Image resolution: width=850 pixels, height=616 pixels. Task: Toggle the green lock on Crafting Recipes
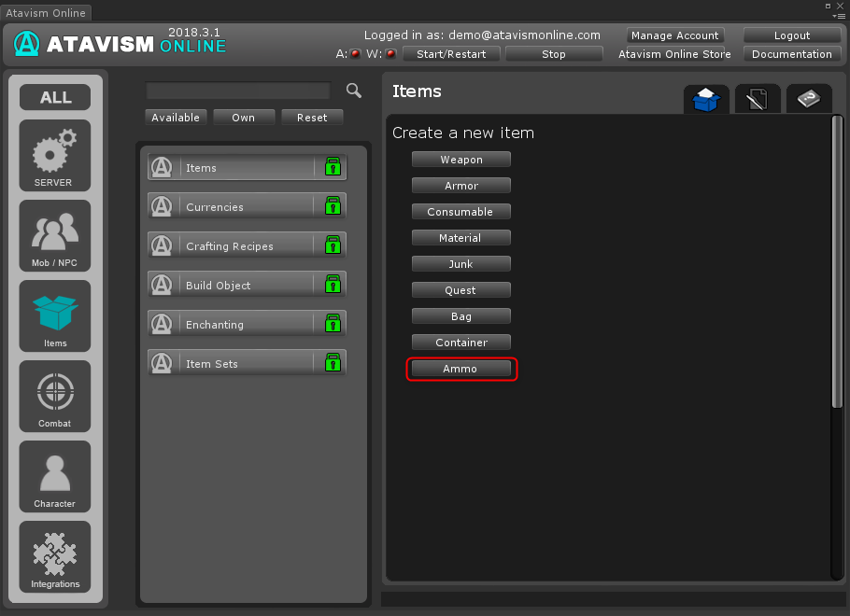(333, 246)
